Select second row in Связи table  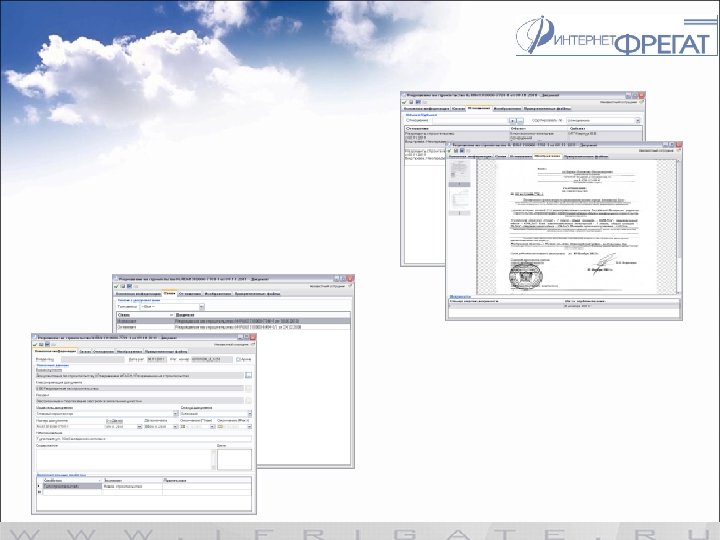click(x=233, y=327)
